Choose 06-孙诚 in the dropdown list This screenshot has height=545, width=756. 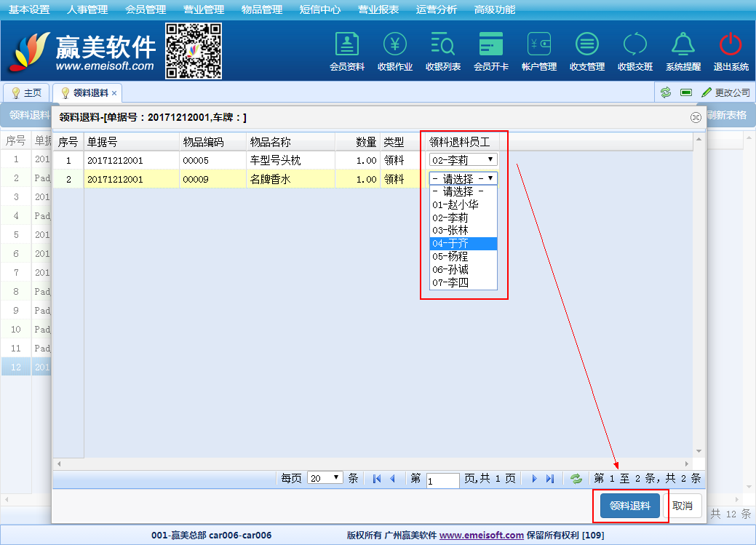pyautogui.click(x=463, y=270)
